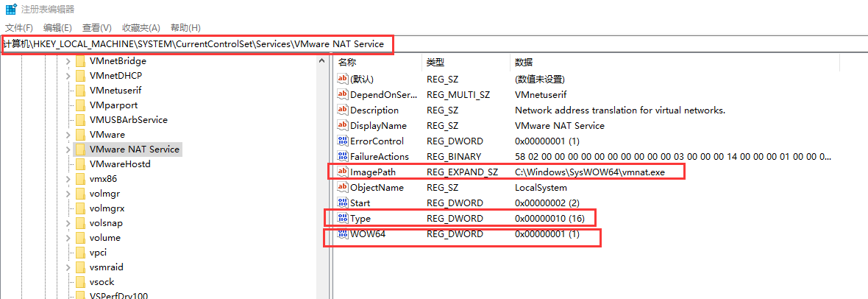Click the volmgr folder icon
Viewport: 868px width, 299px height.
79,194
